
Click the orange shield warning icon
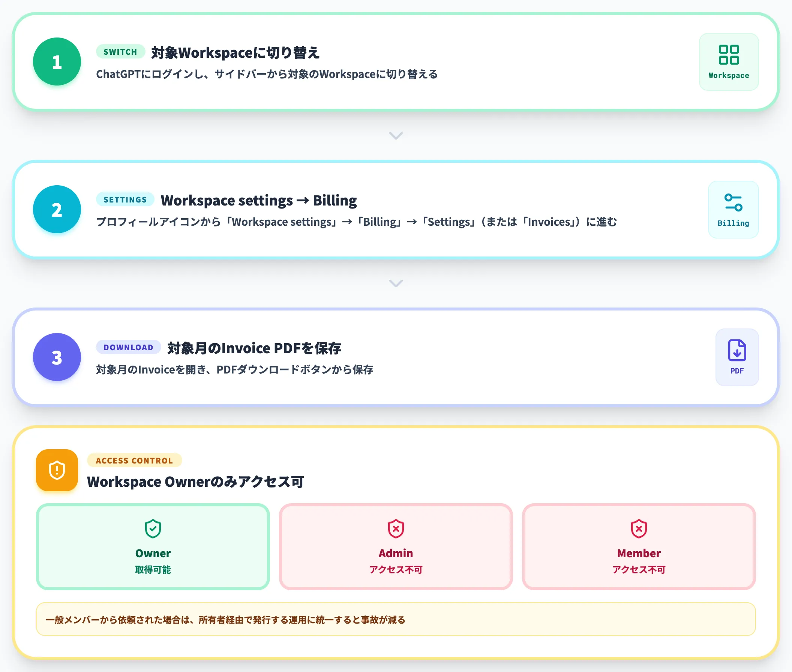(57, 470)
